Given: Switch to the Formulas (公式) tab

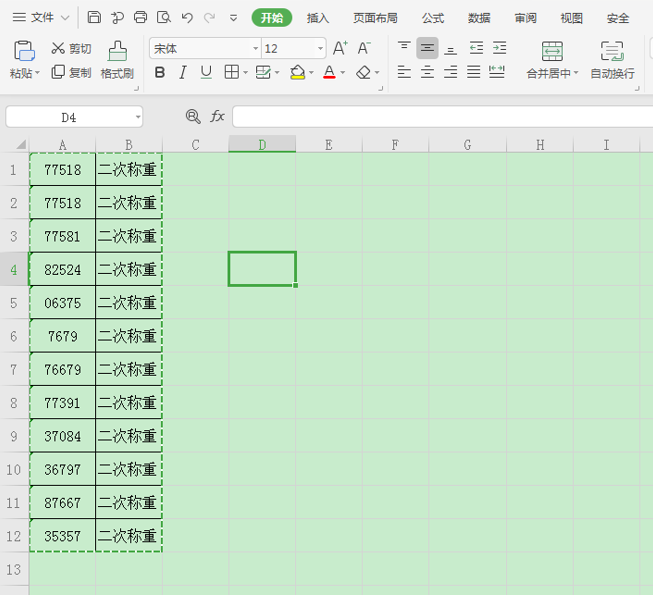Looking at the screenshot, I should tap(433, 18).
